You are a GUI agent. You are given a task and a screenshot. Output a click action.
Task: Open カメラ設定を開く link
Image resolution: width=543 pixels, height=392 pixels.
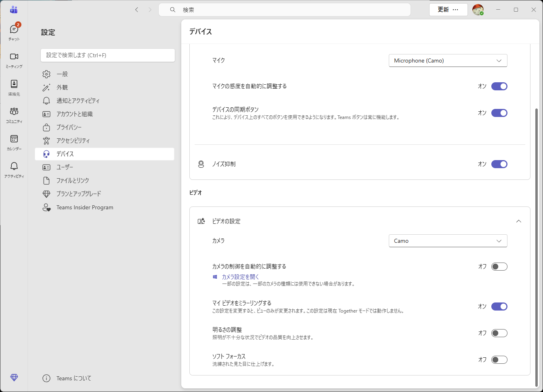240,277
